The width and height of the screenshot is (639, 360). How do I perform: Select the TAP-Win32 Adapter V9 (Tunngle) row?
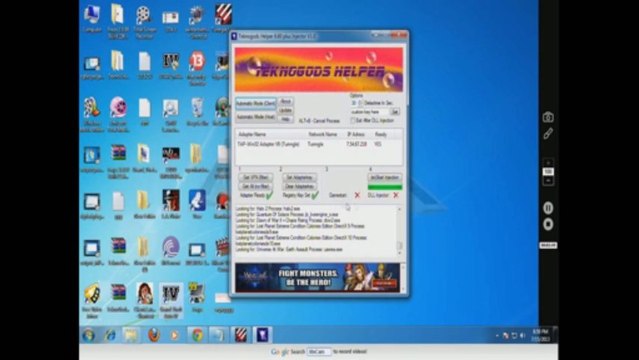(x=319, y=144)
